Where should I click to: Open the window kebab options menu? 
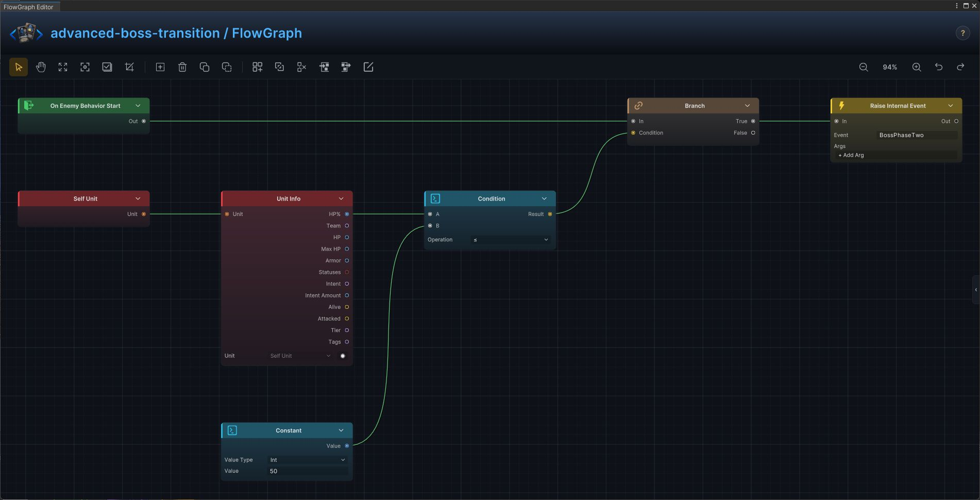(x=957, y=6)
